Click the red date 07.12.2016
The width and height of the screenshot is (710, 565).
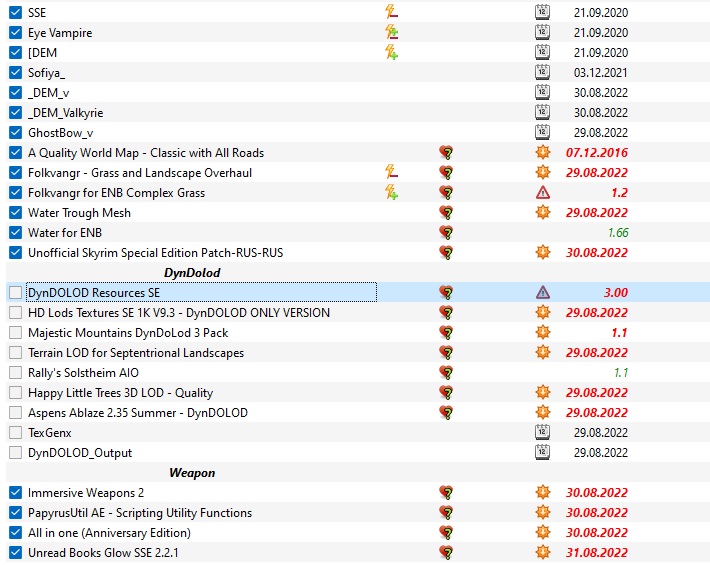[x=597, y=153]
